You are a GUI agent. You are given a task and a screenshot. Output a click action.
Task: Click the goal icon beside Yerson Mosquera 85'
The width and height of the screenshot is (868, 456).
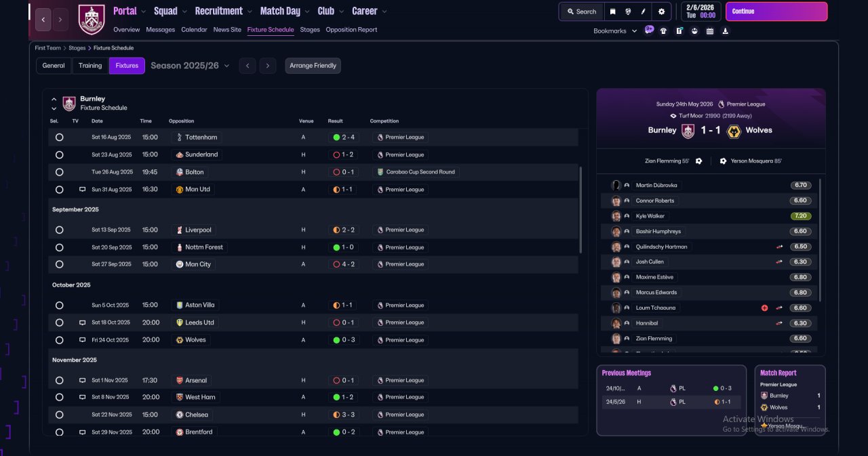(x=723, y=161)
